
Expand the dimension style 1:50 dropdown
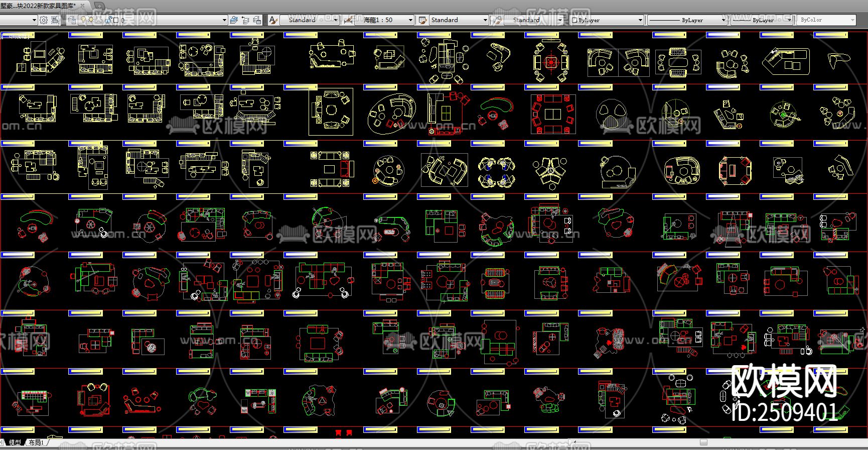point(411,20)
